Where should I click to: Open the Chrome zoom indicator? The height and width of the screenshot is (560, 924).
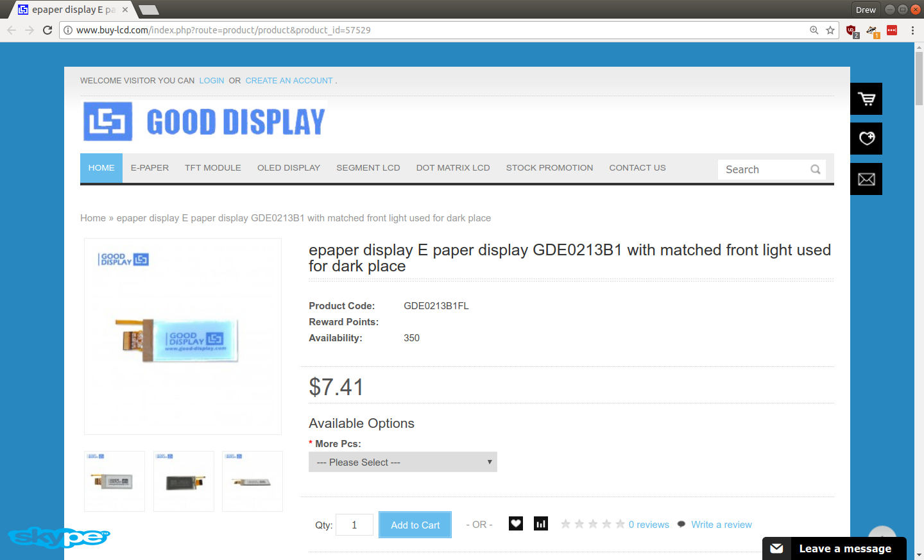pos(814,30)
